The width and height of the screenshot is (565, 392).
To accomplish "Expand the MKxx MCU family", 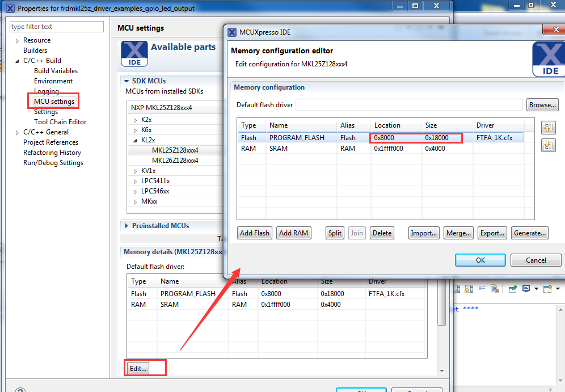I will pyautogui.click(x=135, y=202).
